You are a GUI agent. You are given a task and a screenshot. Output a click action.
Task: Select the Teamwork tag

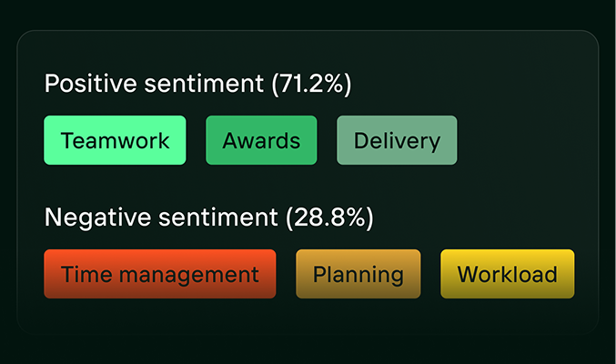coord(116,140)
